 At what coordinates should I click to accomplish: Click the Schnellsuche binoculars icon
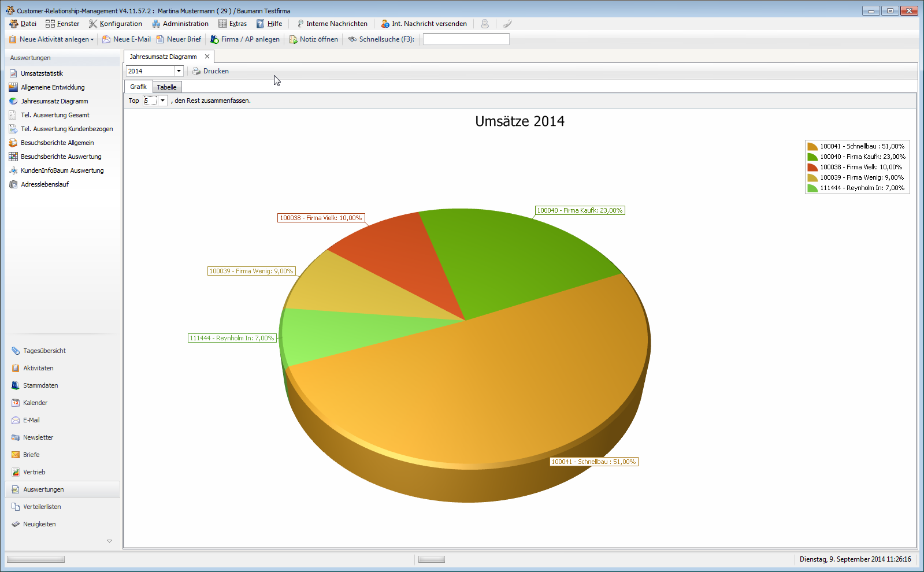352,39
